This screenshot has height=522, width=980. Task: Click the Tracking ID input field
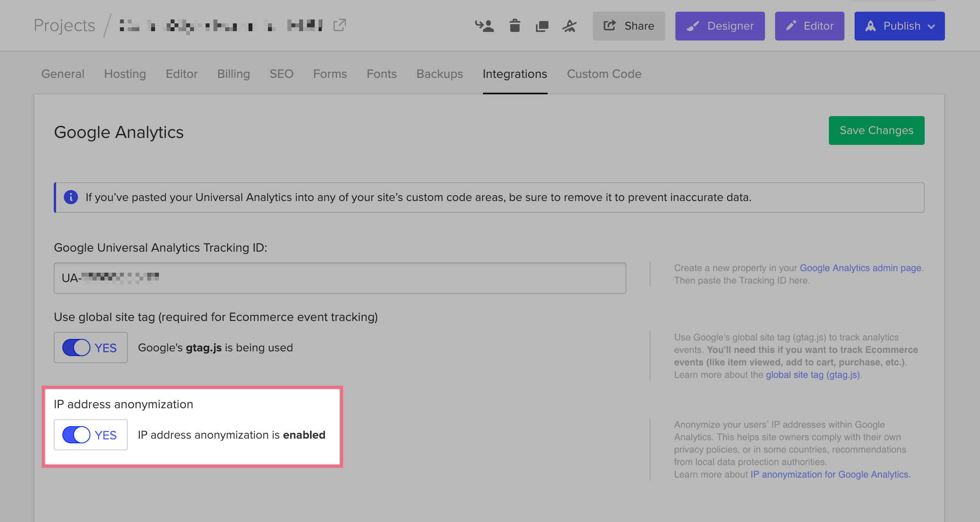point(340,278)
